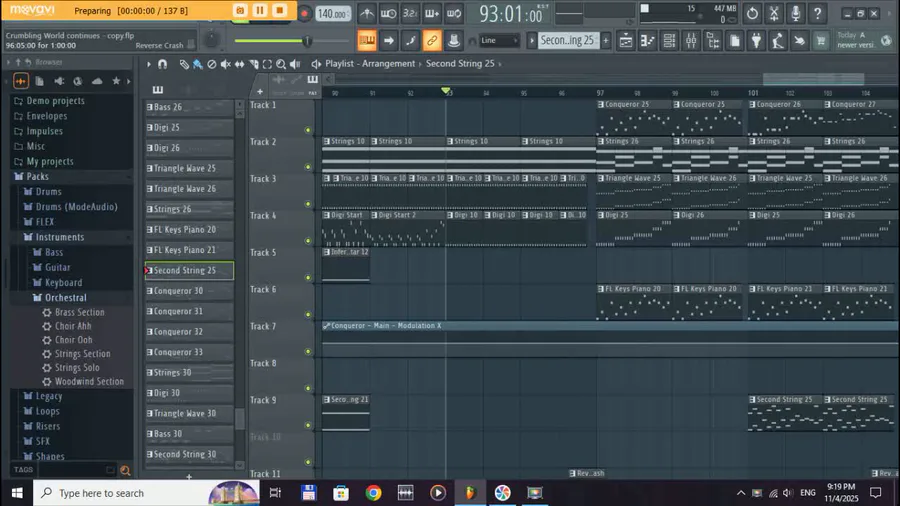
Task: Switch browser to favorites star tab
Action: click(116, 81)
